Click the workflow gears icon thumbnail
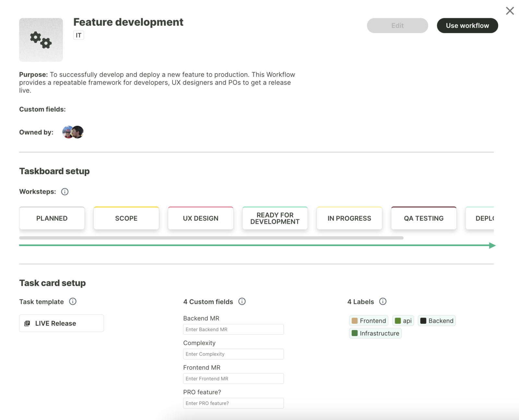This screenshot has width=519, height=420. (41, 40)
